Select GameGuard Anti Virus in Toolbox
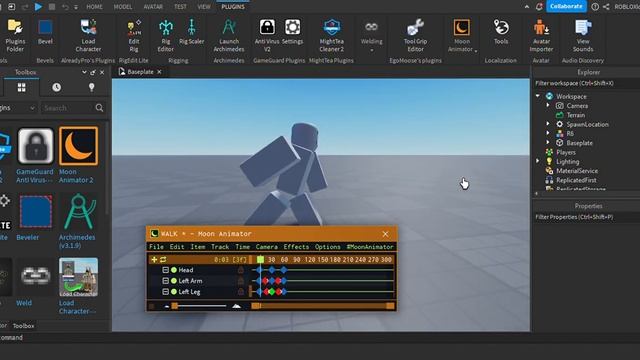 36,146
